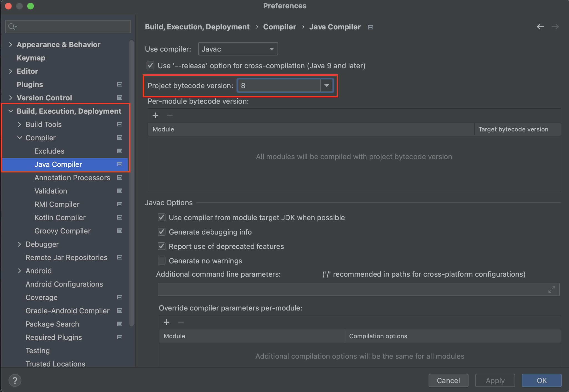Click the settings tree vertical scrollbar
This screenshot has width=569, height=392.
tap(132, 183)
